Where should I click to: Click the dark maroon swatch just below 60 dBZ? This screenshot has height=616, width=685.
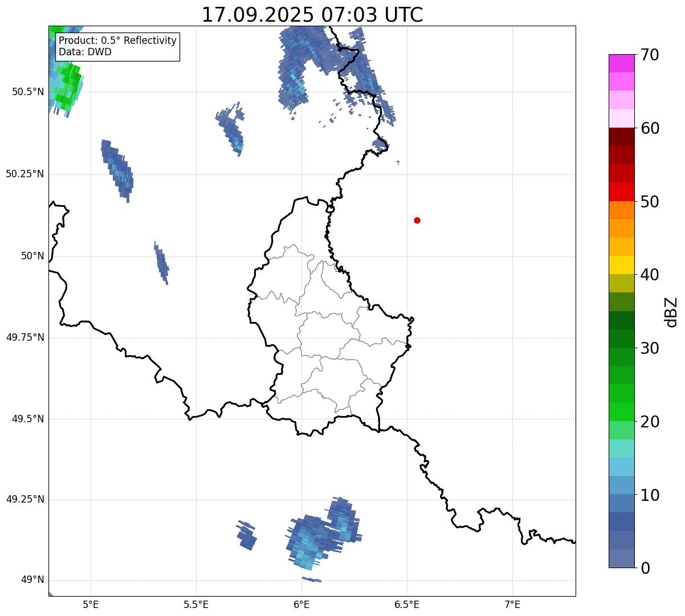(621, 137)
